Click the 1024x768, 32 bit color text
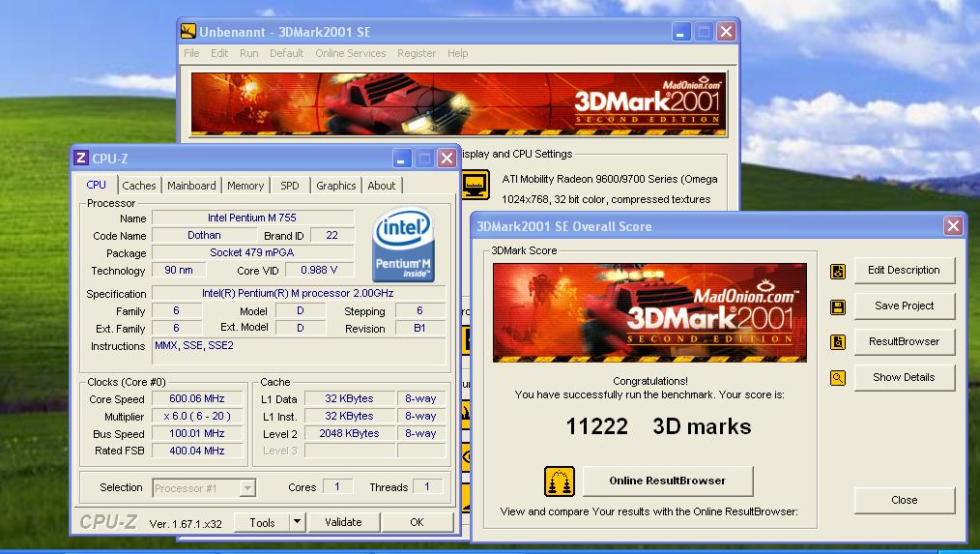The width and height of the screenshot is (980, 554). tap(606, 199)
